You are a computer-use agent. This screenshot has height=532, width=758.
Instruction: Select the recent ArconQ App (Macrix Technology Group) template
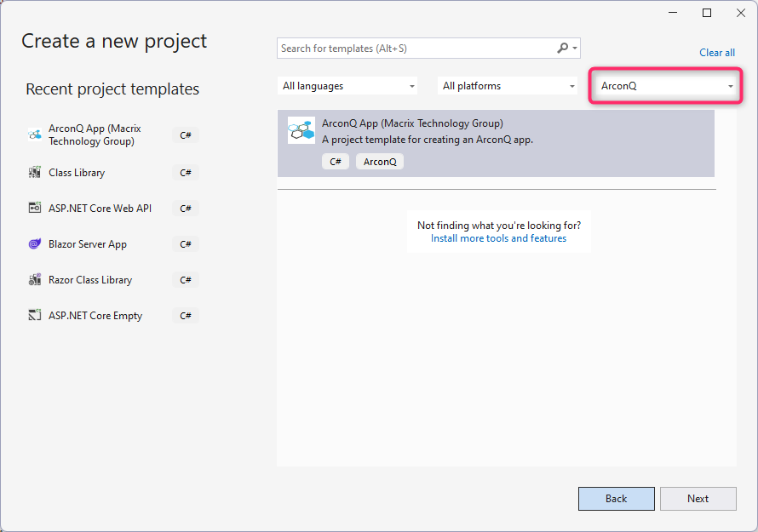click(113, 134)
